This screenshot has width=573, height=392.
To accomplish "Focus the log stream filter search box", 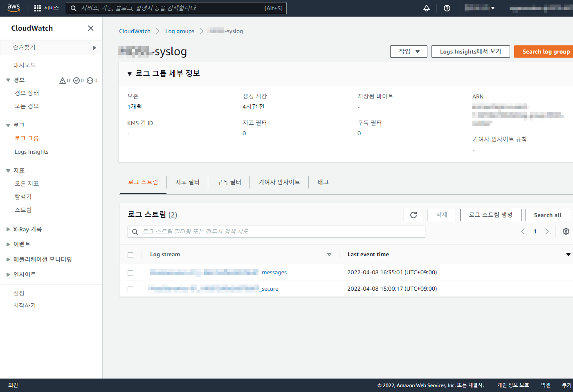I will click(x=276, y=232).
